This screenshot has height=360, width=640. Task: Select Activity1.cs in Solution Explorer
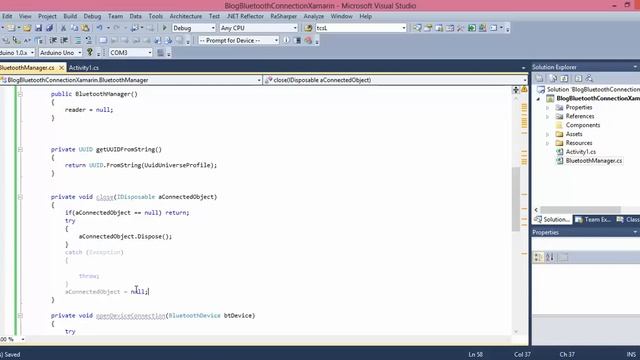click(x=580, y=152)
